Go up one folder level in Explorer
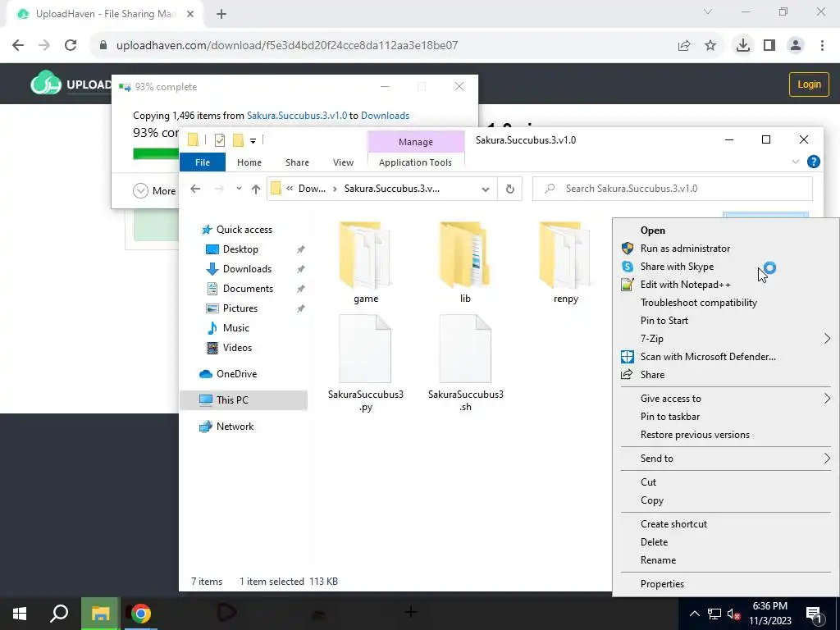 coord(256,189)
